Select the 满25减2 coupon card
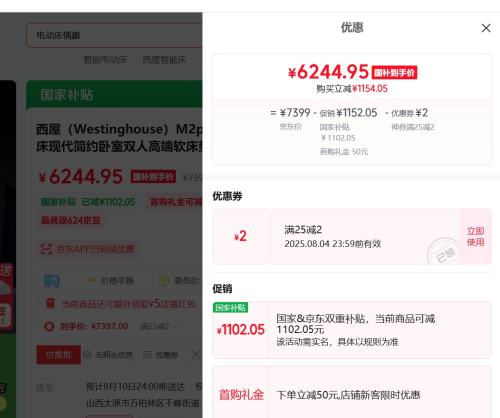 point(352,236)
